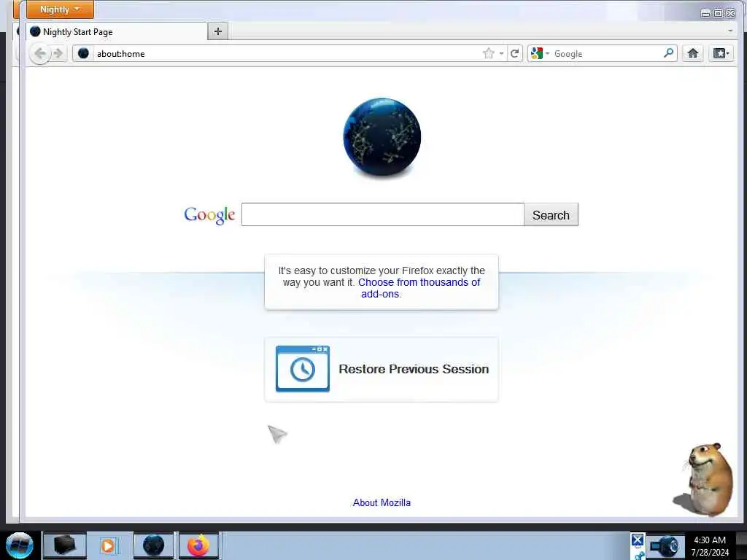Open the black box taskbar application
This screenshot has height=560, width=747.
[65, 545]
